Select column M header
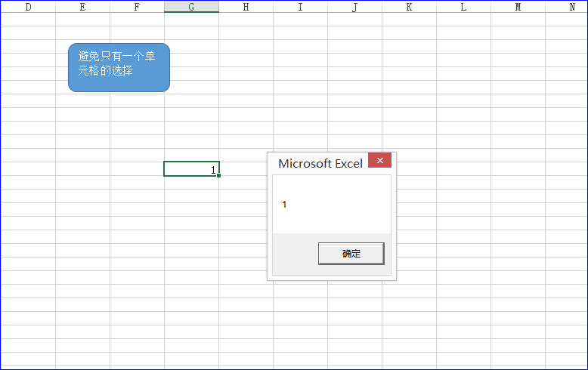 518,7
